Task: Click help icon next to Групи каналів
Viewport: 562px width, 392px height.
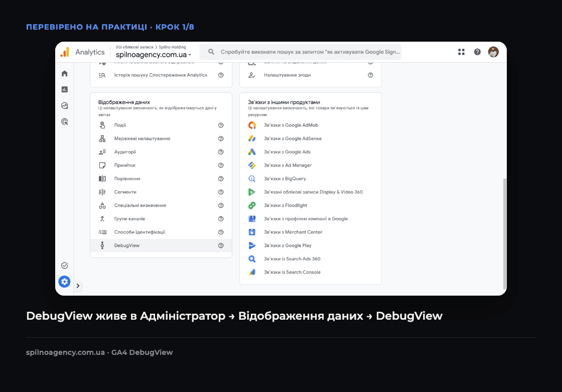Action: tap(221, 219)
